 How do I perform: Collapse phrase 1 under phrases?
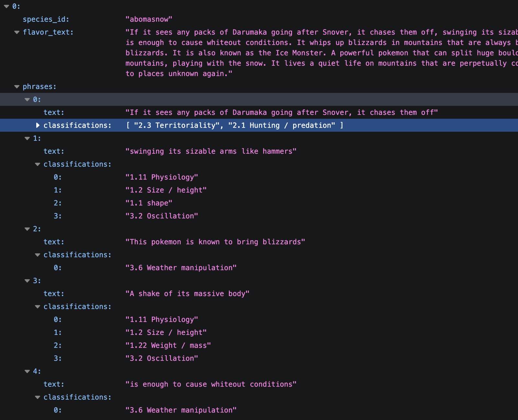[27, 138]
